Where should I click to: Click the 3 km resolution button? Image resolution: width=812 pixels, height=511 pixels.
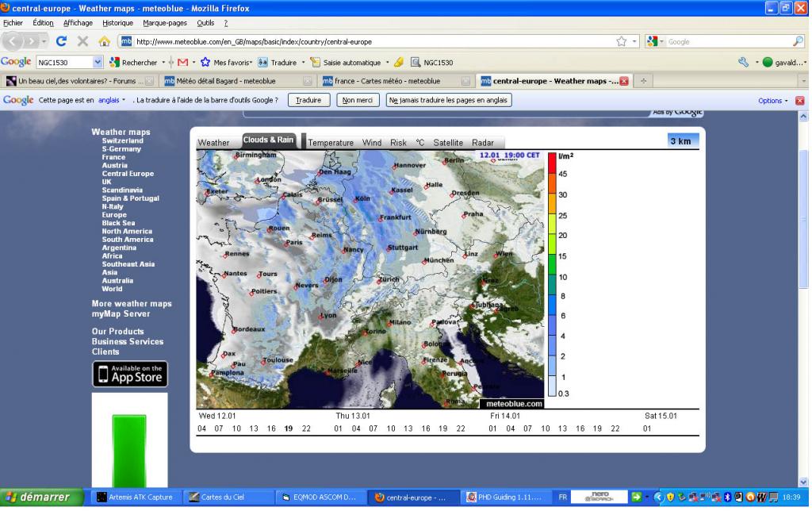[x=683, y=141]
